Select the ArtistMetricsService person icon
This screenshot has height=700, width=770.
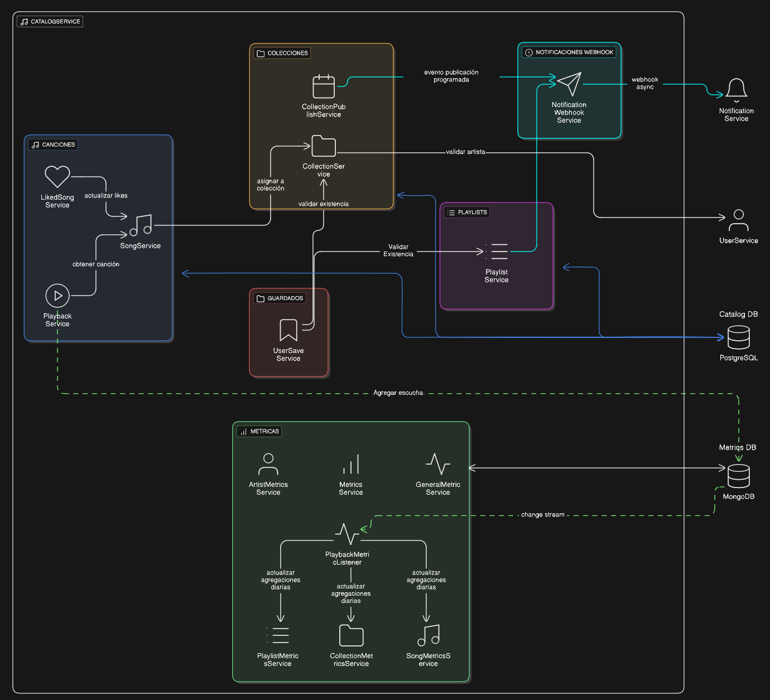tap(268, 464)
